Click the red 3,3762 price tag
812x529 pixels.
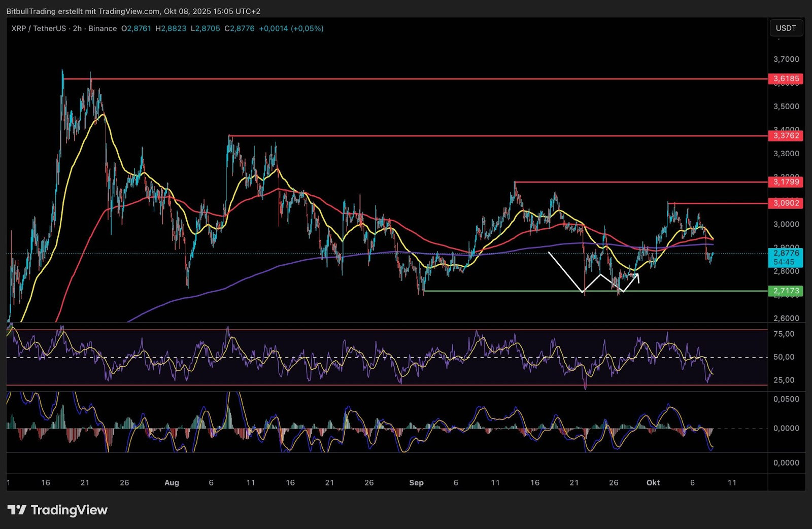coord(786,135)
